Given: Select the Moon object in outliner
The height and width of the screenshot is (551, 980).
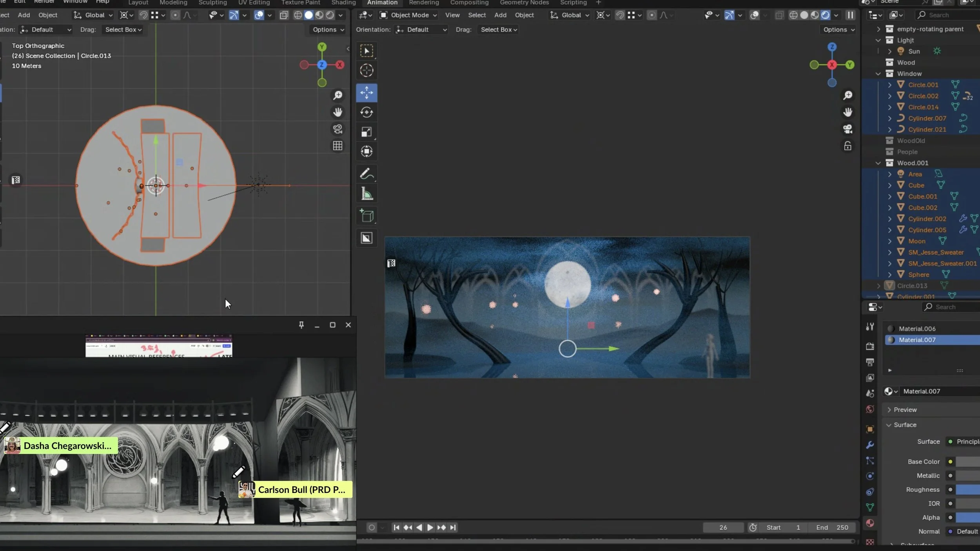Looking at the screenshot, I should click(916, 241).
